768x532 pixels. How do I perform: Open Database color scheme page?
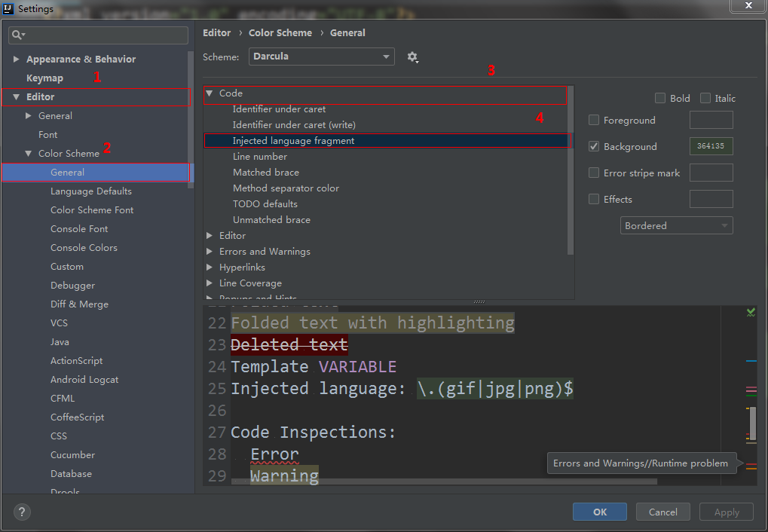[x=71, y=474]
